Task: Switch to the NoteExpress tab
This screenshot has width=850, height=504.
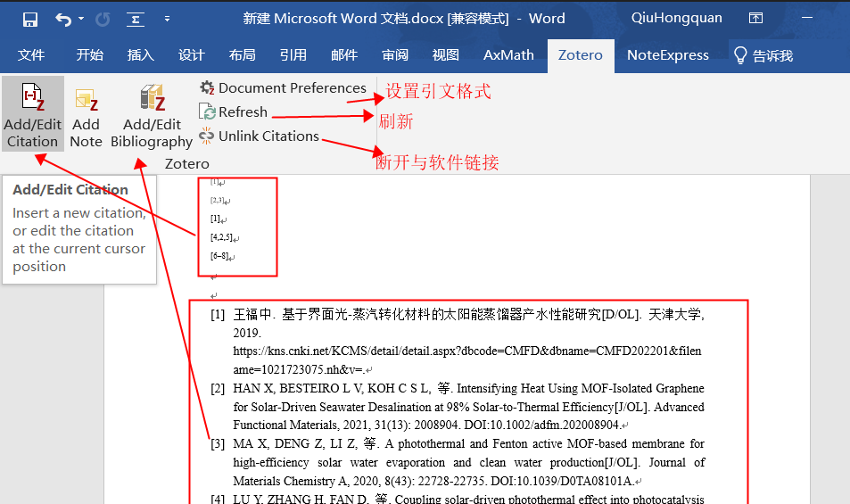Action: point(668,55)
